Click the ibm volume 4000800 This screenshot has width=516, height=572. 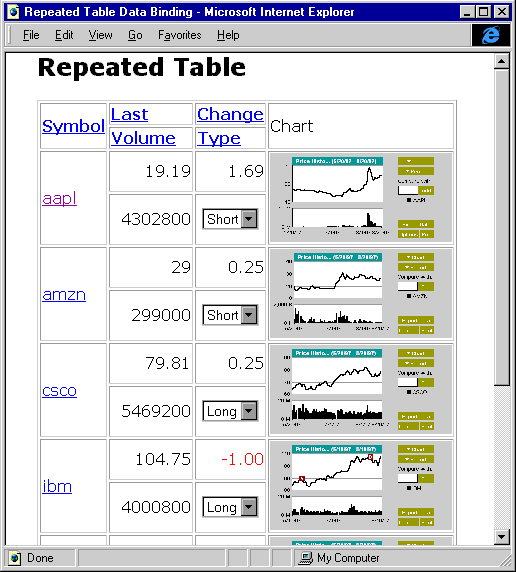156,507
